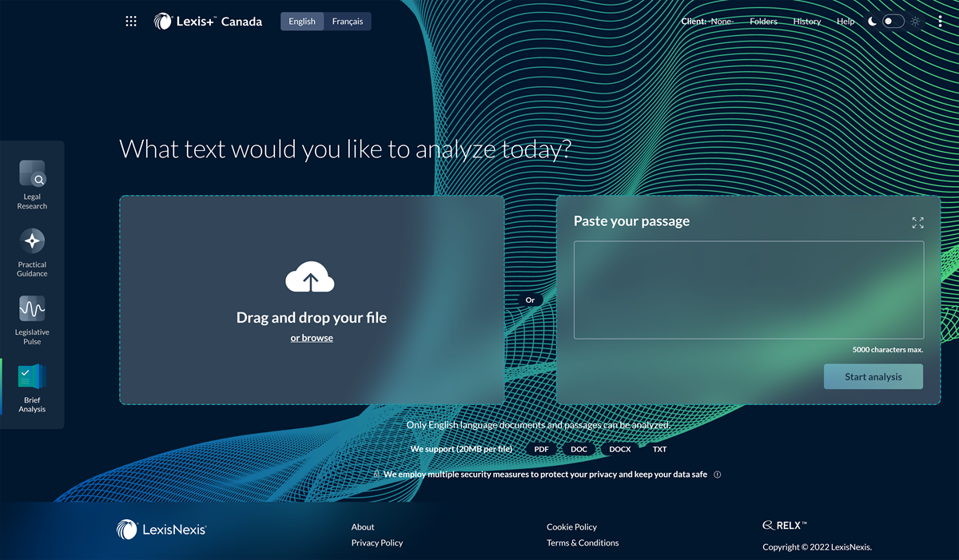Click the 'Or' separator badge
Screen dimensions: 959x560
[530, 300]
